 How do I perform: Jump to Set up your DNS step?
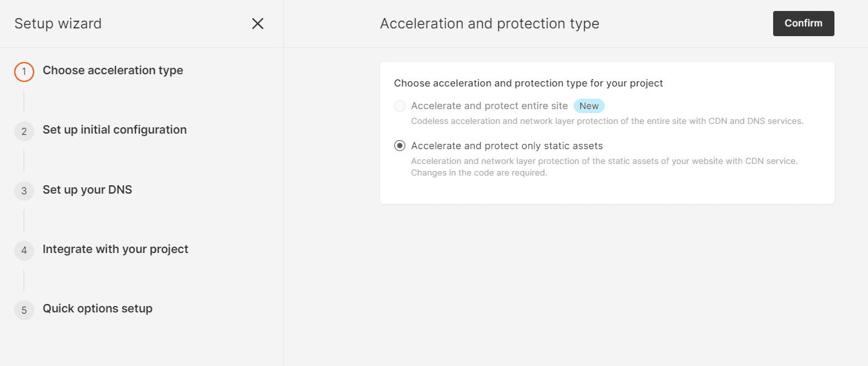87,190
